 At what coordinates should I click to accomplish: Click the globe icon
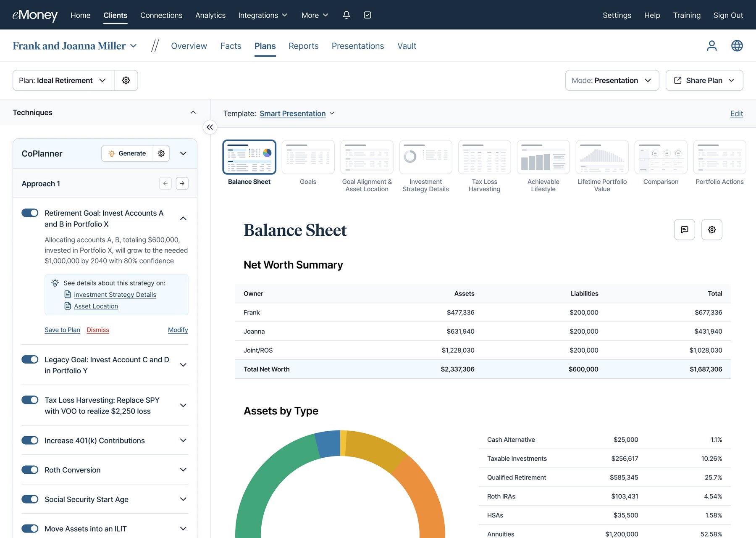tap(737, 46)
